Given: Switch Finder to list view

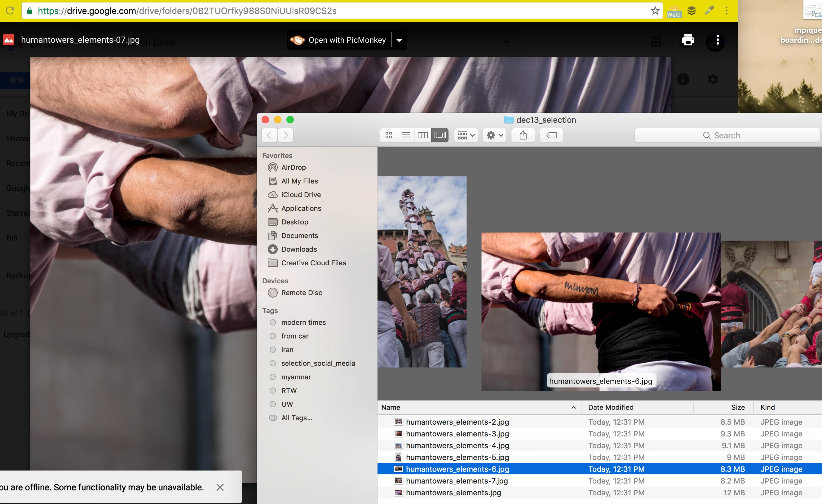Looking at the screenshot, I should pos(406,135).
